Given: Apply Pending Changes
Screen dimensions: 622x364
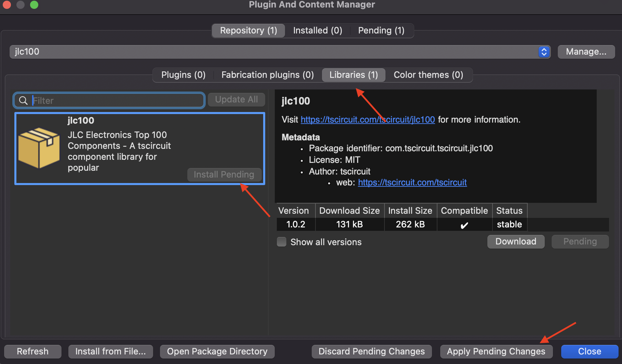Looking at the screenshot, I should tap(496, 351).
